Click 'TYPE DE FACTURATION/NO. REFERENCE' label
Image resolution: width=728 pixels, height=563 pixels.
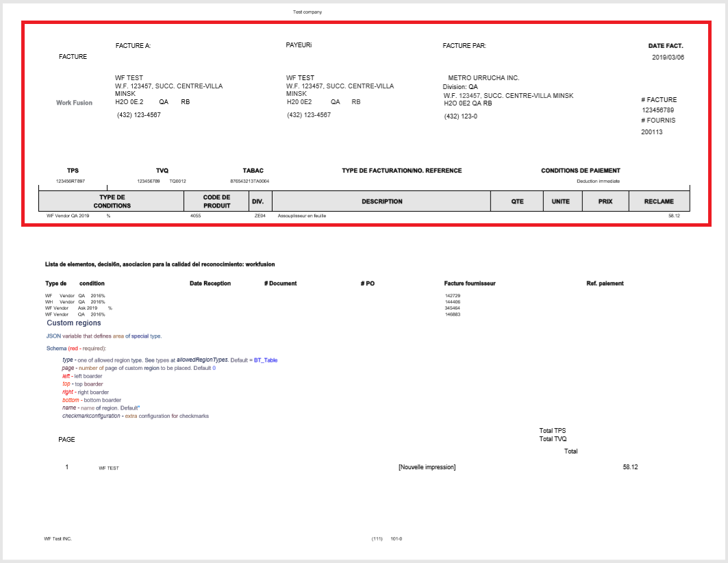(401, 171)
